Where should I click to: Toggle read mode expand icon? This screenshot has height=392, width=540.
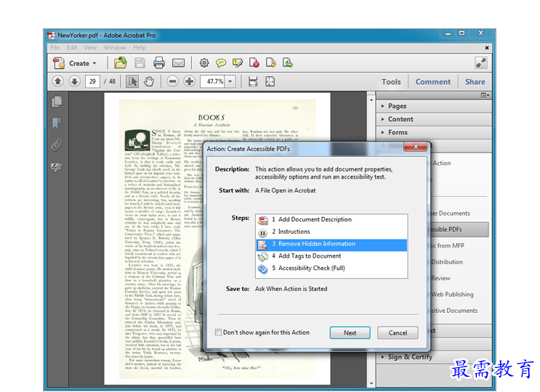click(x=480, y=63)
